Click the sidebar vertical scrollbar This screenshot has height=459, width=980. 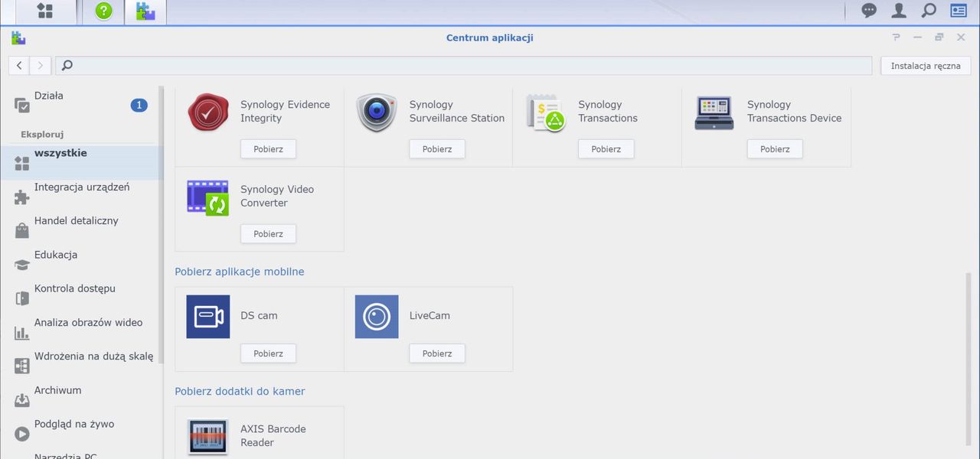pos(161,223)
